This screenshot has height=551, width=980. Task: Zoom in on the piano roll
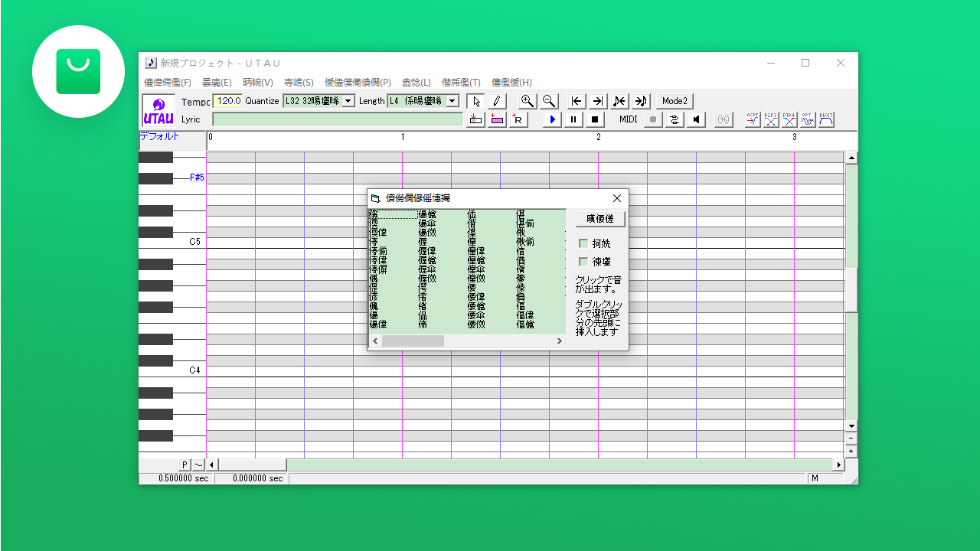click(x=527, y=101)
